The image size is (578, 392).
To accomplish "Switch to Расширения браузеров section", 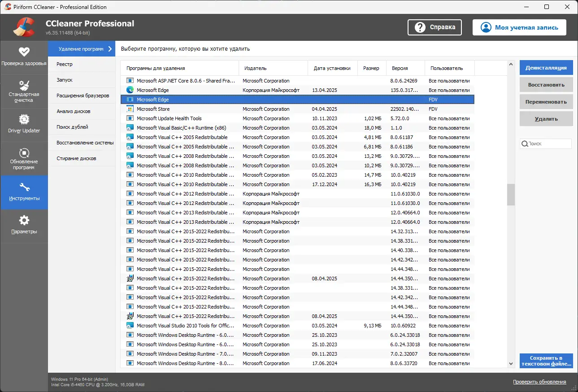I will [x=83, y=96].
